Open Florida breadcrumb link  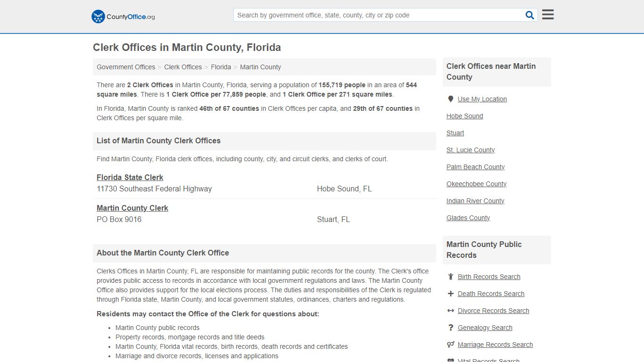point(221,67)
